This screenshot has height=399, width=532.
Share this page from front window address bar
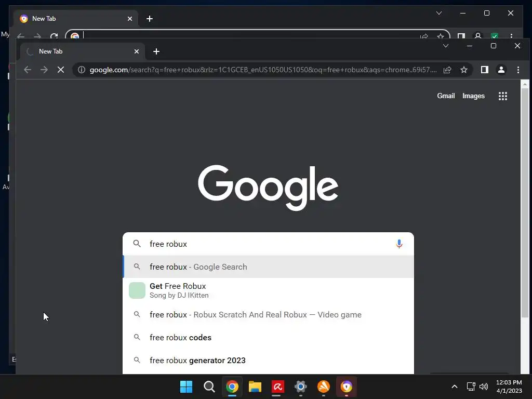[447, 70]
